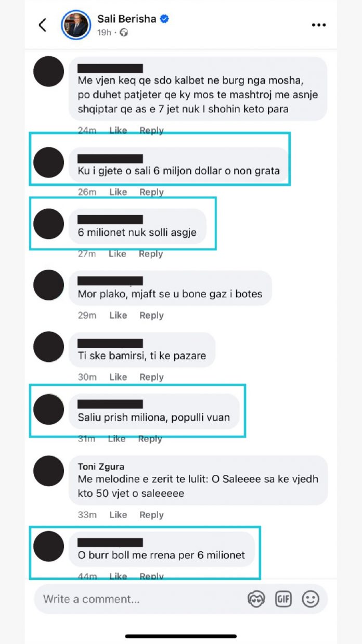Open the Sali Berisha page name
The width and height of the screenshot is (362, 644).
(127, 19)
